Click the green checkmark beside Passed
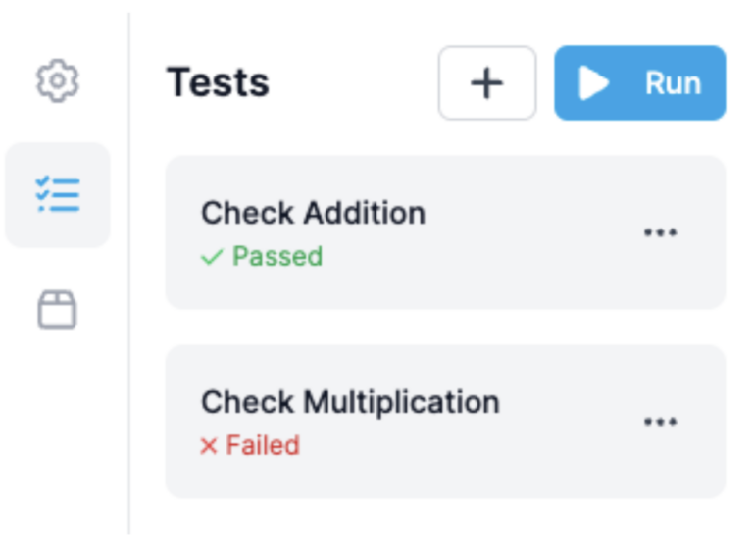 click(x=212, y=257)
